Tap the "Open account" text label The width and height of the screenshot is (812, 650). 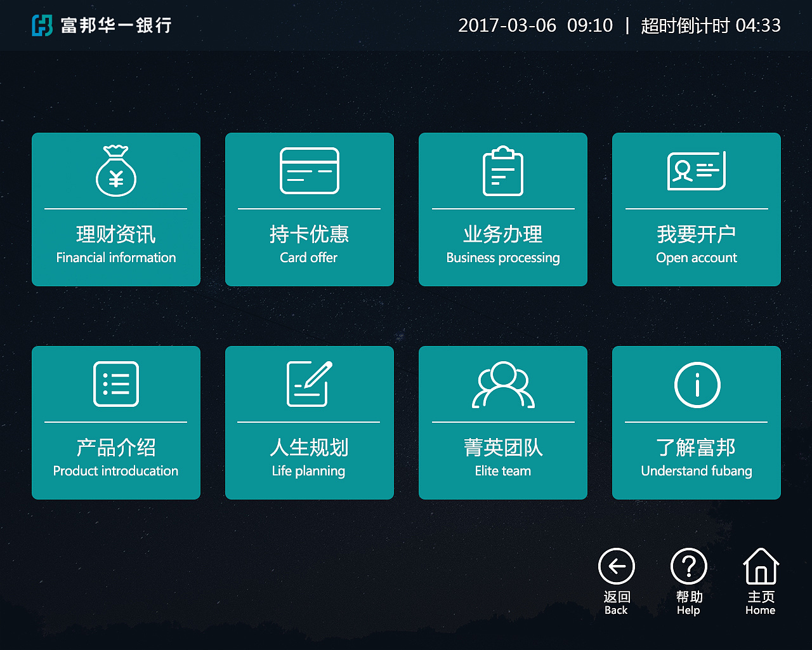(697, 258)
